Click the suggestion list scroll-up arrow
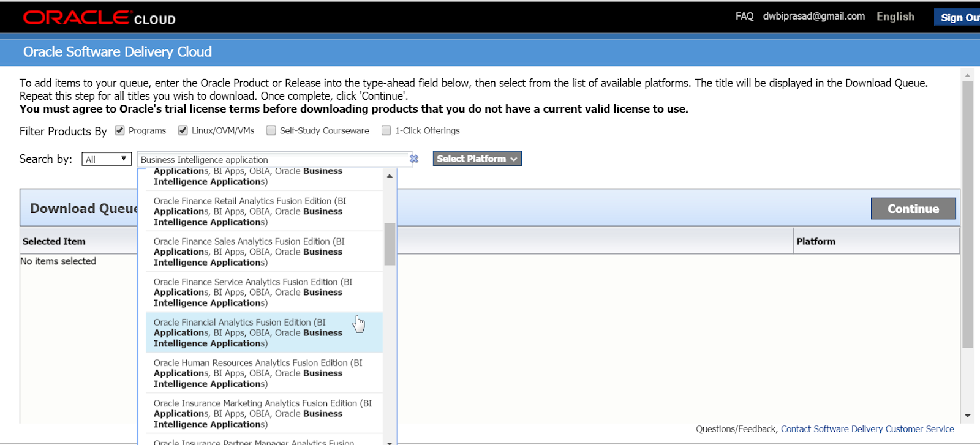This screenshot has width=980, height=445. (x=390, y=176)
